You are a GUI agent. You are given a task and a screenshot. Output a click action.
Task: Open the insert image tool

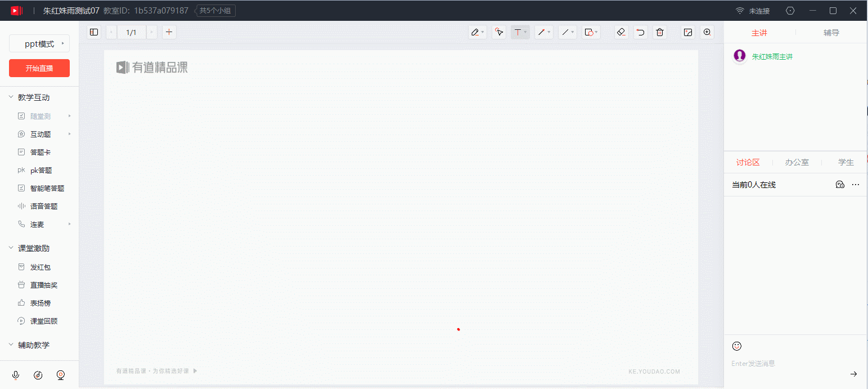point(687,32)
